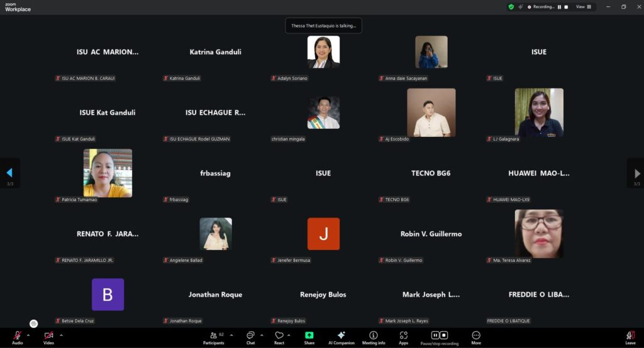Pause the recording from the top bar
Image resolution: width=644 pixels, height=348 pixels.
point(560,7)
